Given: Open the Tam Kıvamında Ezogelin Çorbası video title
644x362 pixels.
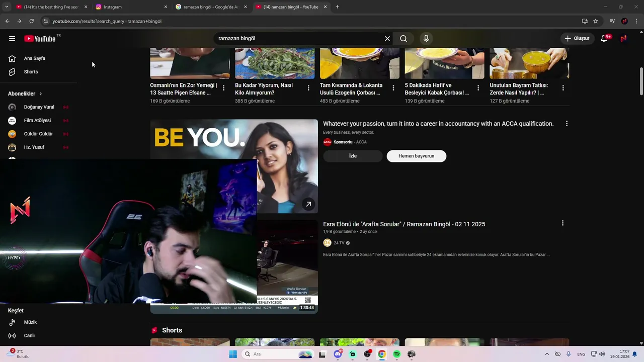Looking at the screenshot, I should (351, 89).
